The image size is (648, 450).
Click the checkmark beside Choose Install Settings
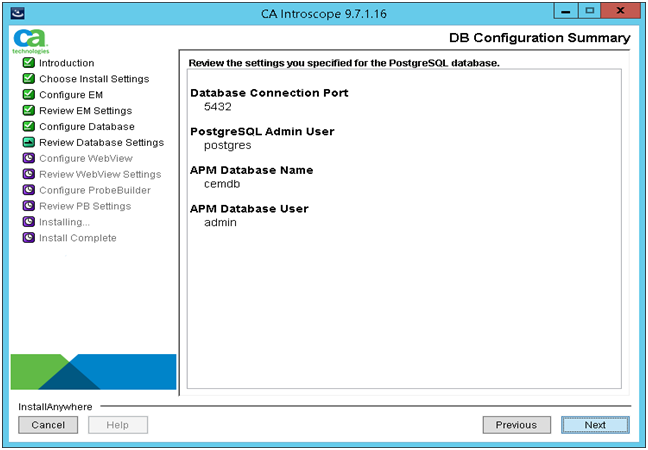click(x=29, y=79)
